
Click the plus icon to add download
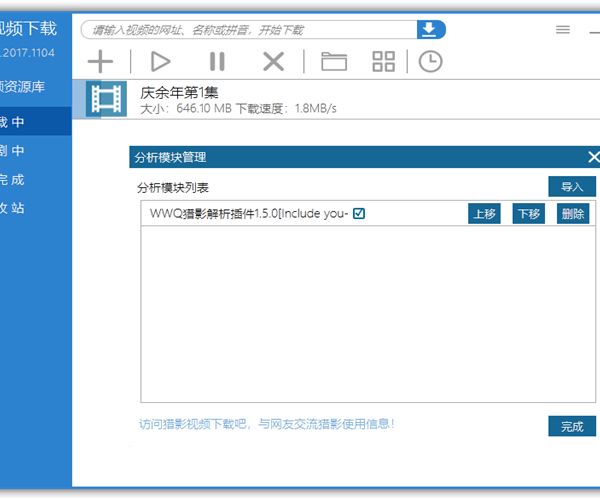tap(100, 62)
